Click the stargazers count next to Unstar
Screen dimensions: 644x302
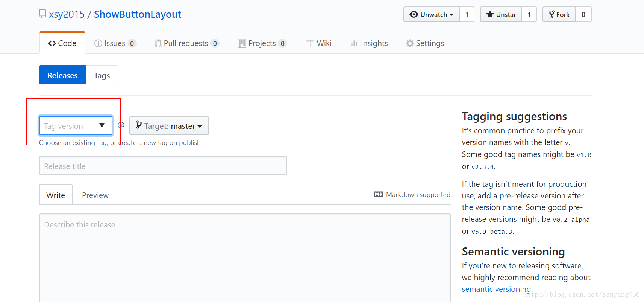[529, 14]
